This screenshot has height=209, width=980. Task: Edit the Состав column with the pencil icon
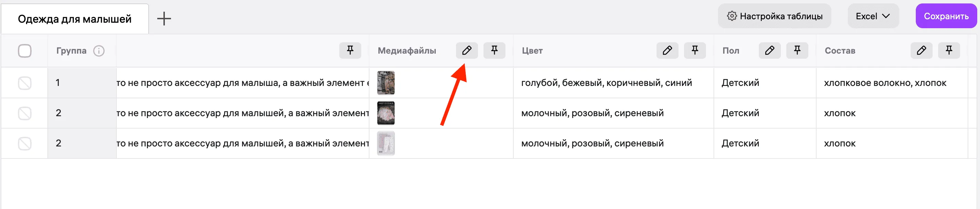click(x=921, y=50)
